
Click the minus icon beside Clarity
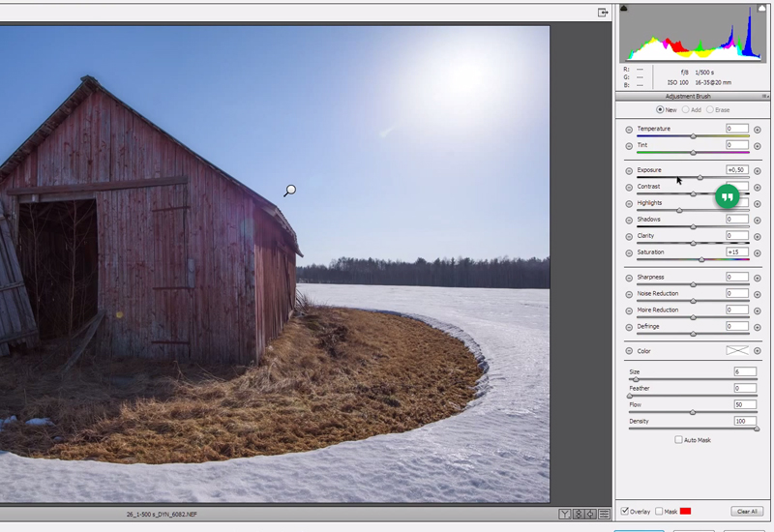click(x=629, y=237)
